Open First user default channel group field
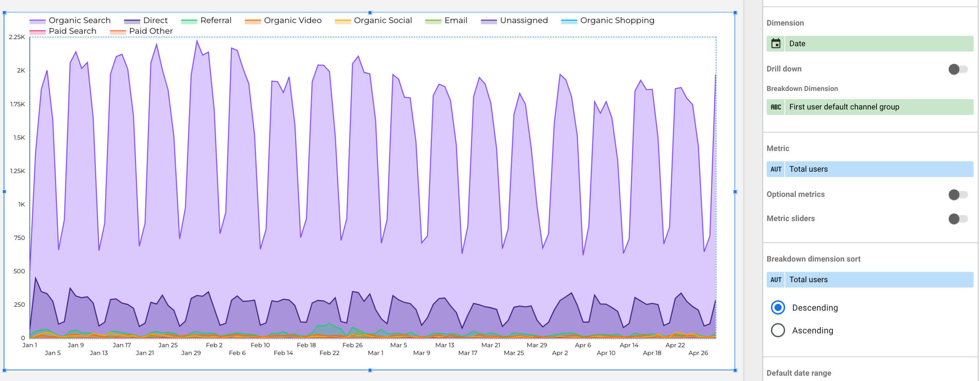This screenshot has height=381, width=980. [x=870, y=107]
